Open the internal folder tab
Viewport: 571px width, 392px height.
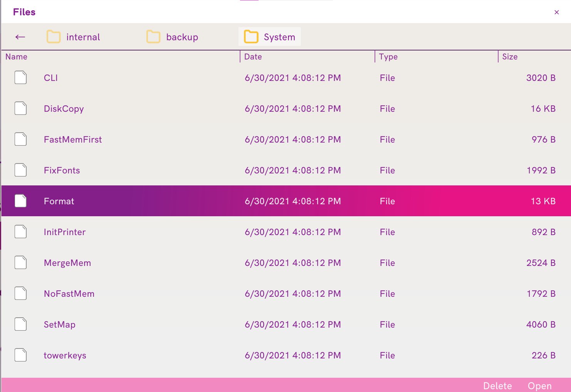click(x=73, y=37)
